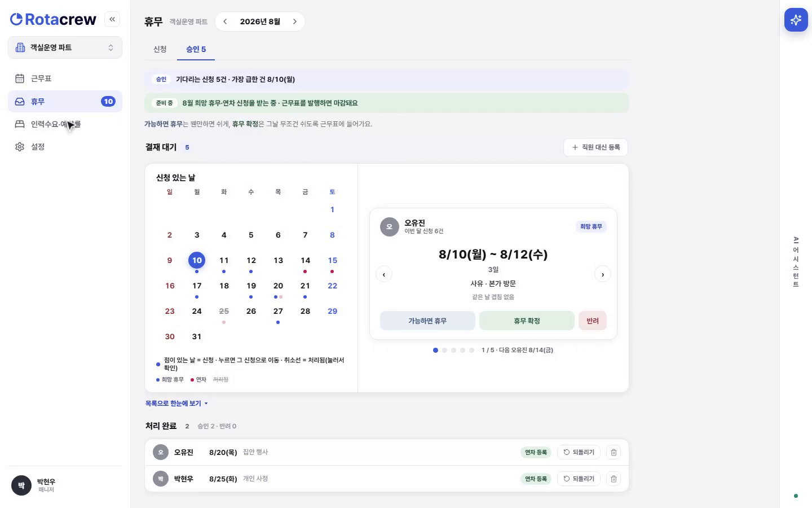Delete the 박현우 8/25(화) record

coord(614,479)
